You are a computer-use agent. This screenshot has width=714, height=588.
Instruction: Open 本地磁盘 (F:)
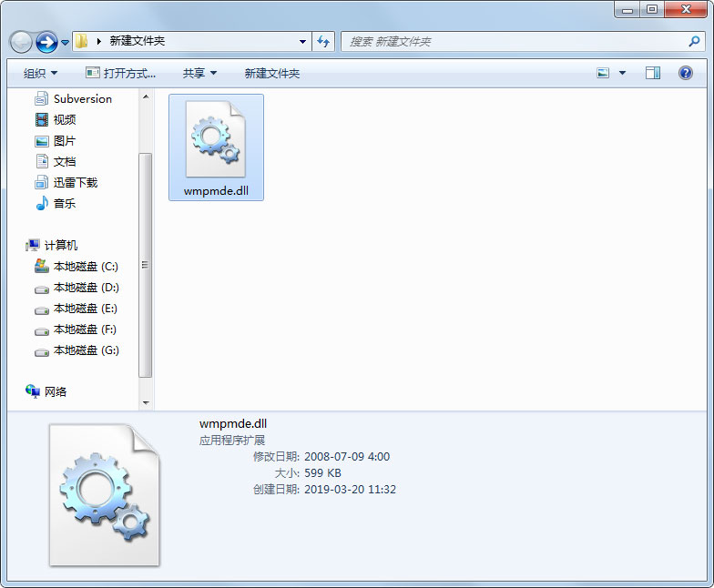pyautogui.click(x=85, y=329)
